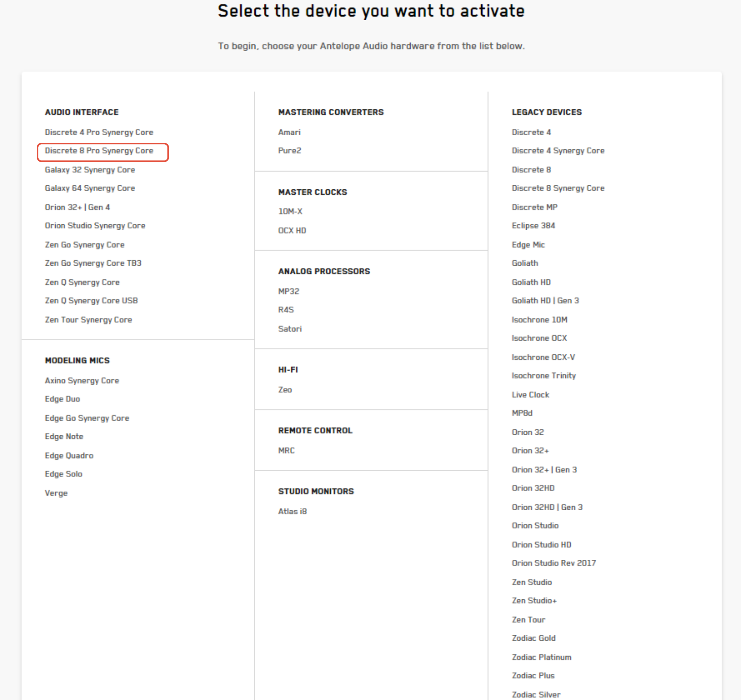Select R4S analog processor
Screen dimensions: 741x700
(286, 310)
